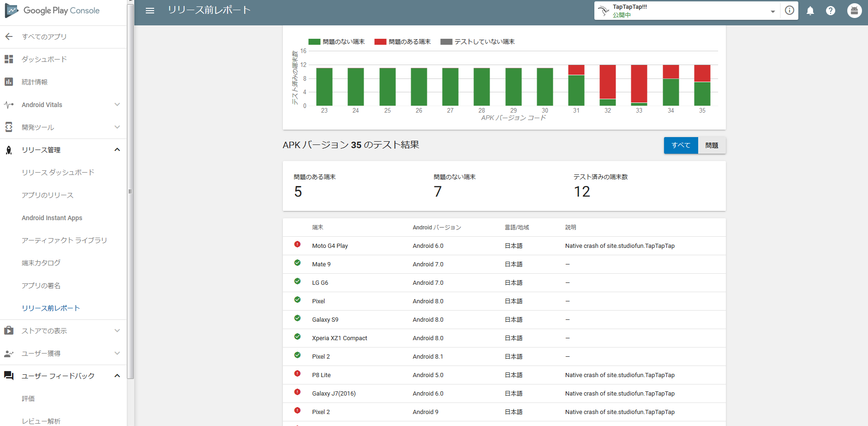Open the TapTapTap!!! app selector dropdown
The image size is (868, 426).
(x=773, y=11)
